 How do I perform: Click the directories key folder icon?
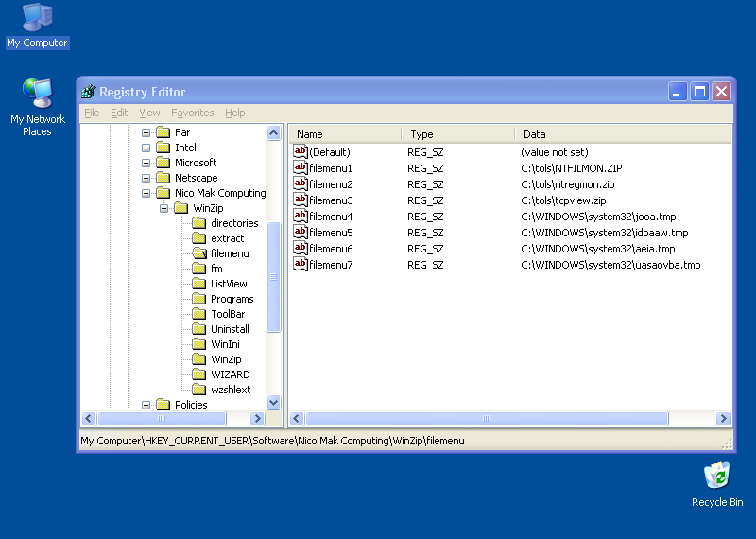[199, 223]
